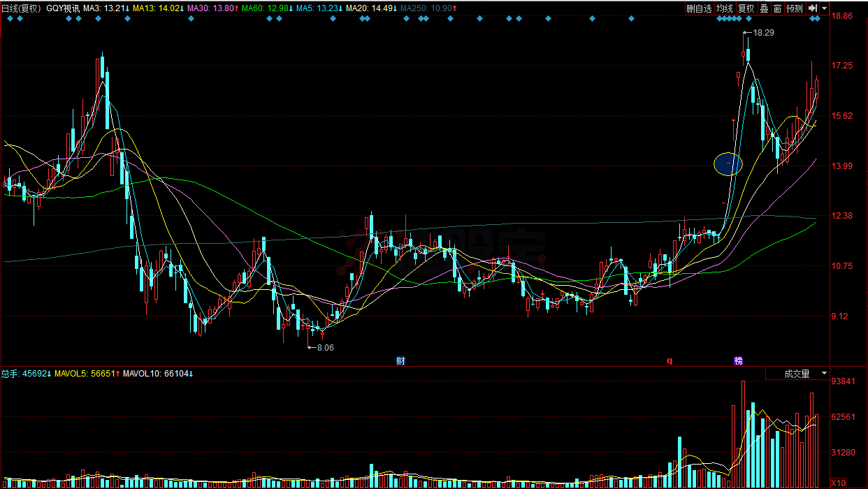Click the purple 榜 ranking marker icon
The image size is (868, 489).
point(738,361)
